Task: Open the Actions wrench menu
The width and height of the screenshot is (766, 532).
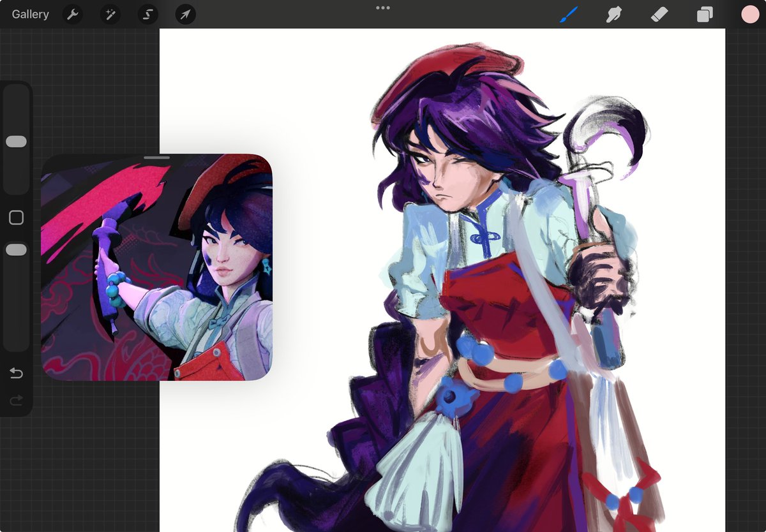Action: coord(73,14)
